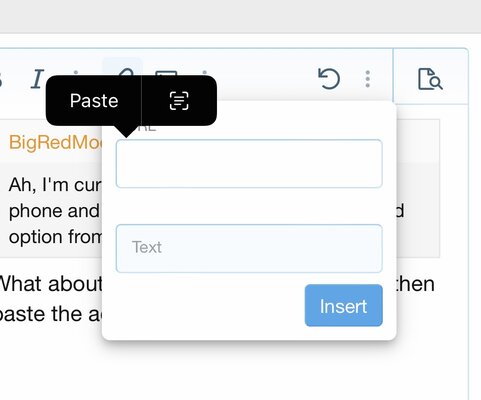
Task: Click the "option from" line in the quote
Action: (55, 237)
